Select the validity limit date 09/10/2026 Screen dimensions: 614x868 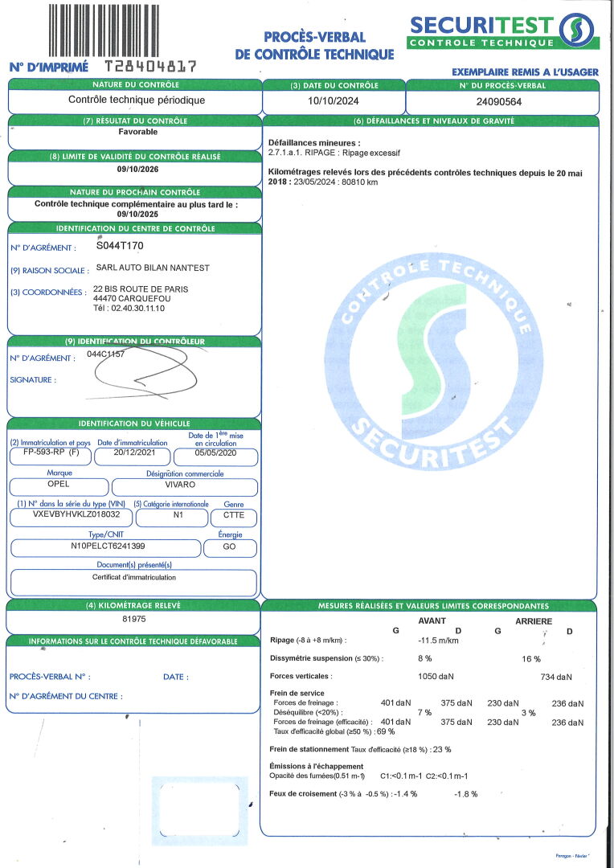point(137,170)
